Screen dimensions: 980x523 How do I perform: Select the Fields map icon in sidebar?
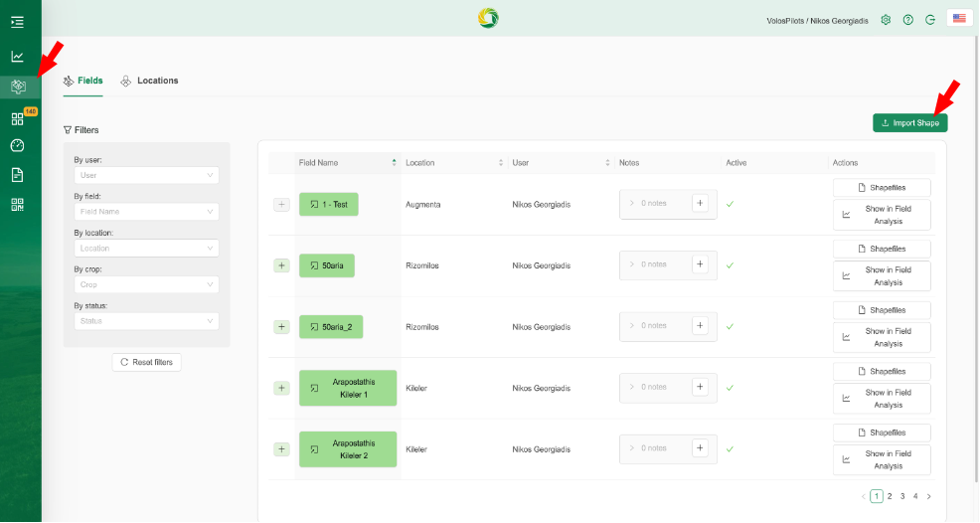pos(18,87)
